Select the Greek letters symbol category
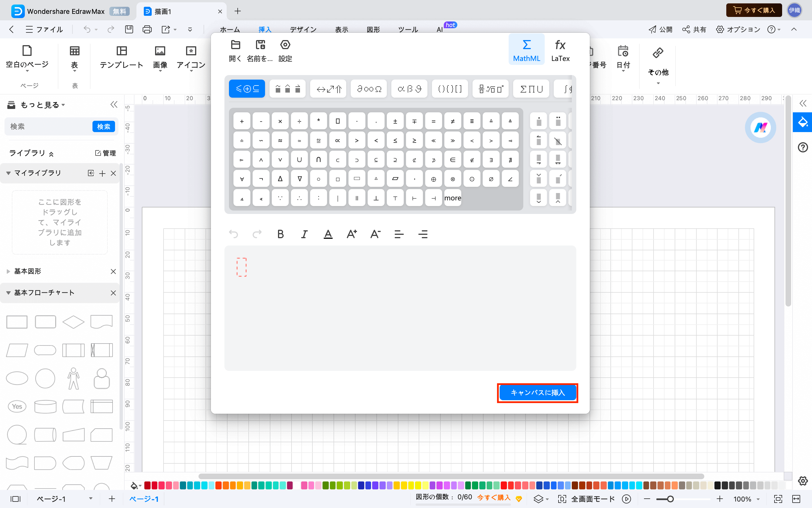Screen dimensions: 812x508 (409, 89)
